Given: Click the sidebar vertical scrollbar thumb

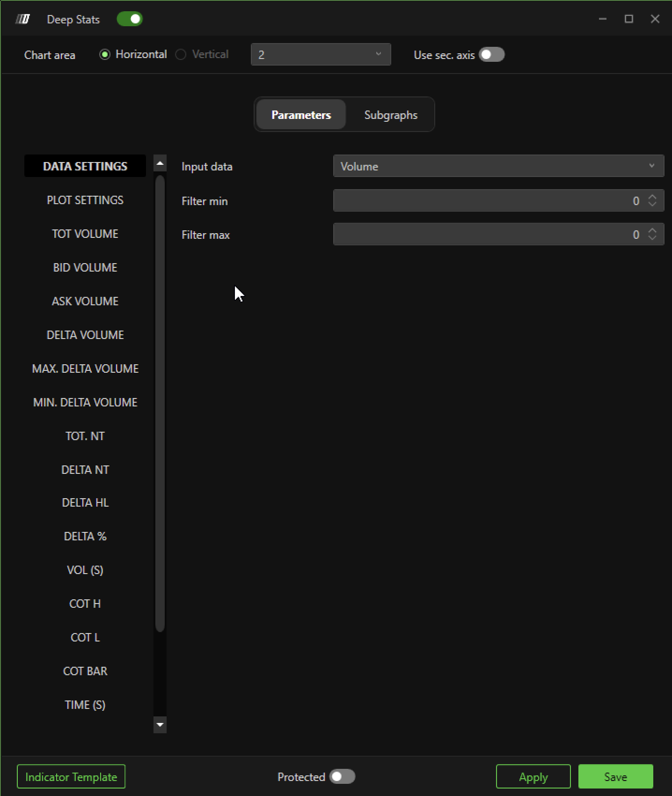Looking at the screenshot, I should click(160, 403).
